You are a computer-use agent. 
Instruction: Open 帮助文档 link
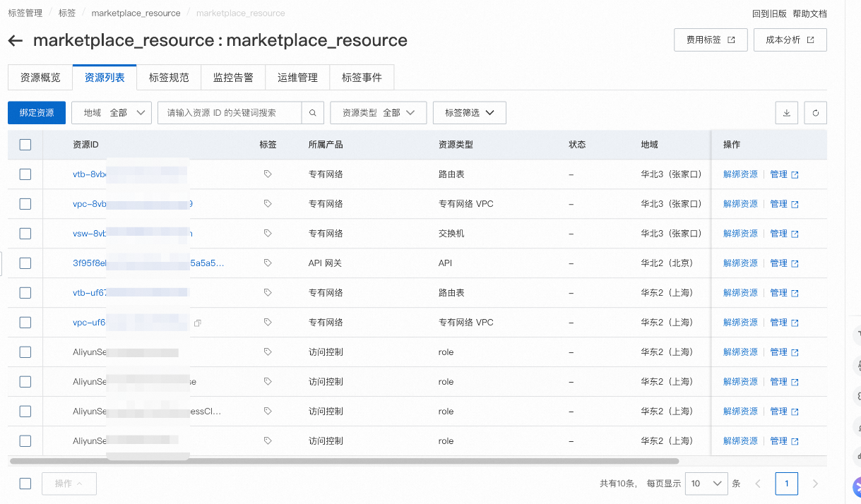809,13
